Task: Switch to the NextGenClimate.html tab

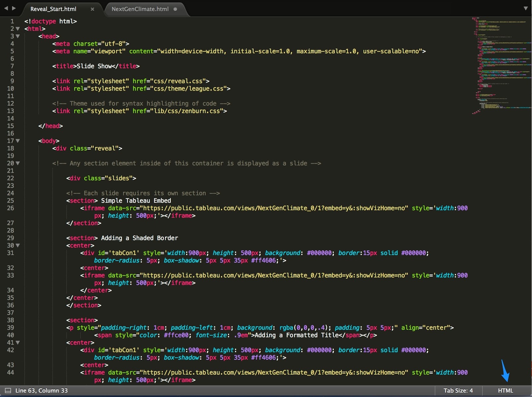Action: [140, 9]
